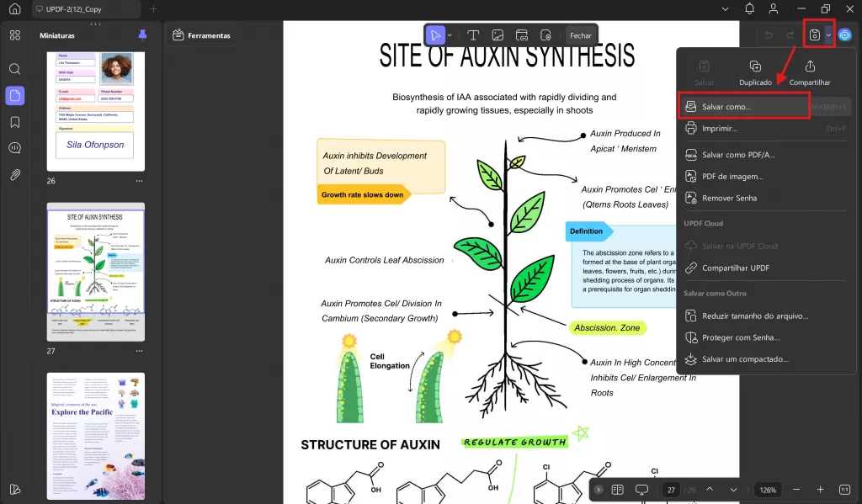Open the thumbnail grid view icon in sidebar
This screenshot has height=504, width=862.
point(15,35)
